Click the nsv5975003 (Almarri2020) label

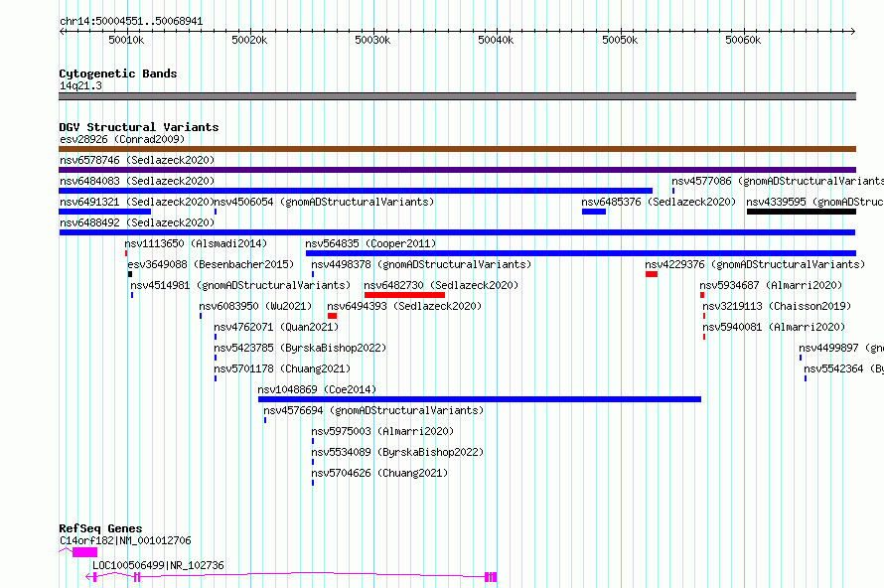pos(382,431)
